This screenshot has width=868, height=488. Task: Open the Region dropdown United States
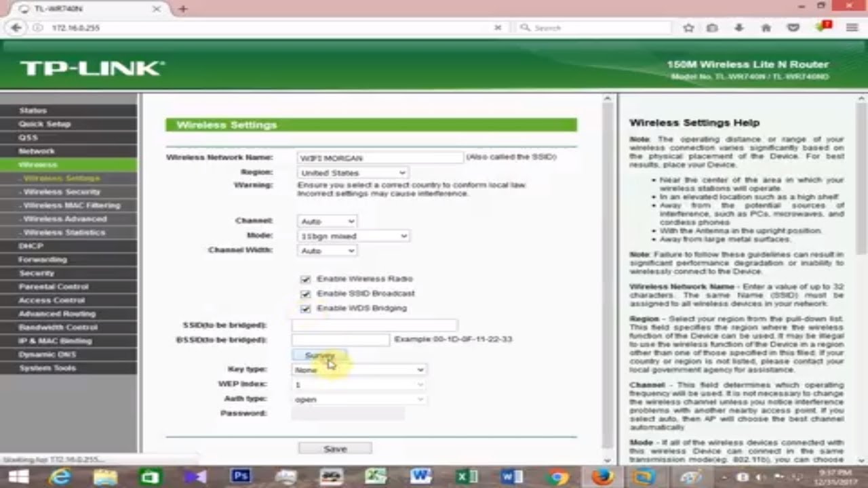(353, 173)
